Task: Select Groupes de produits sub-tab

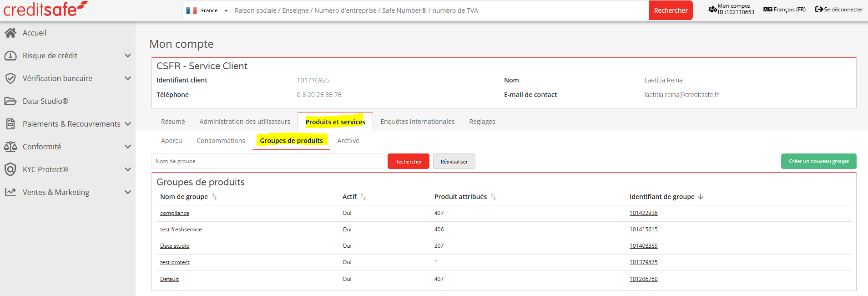Action: tap(291, 141)
